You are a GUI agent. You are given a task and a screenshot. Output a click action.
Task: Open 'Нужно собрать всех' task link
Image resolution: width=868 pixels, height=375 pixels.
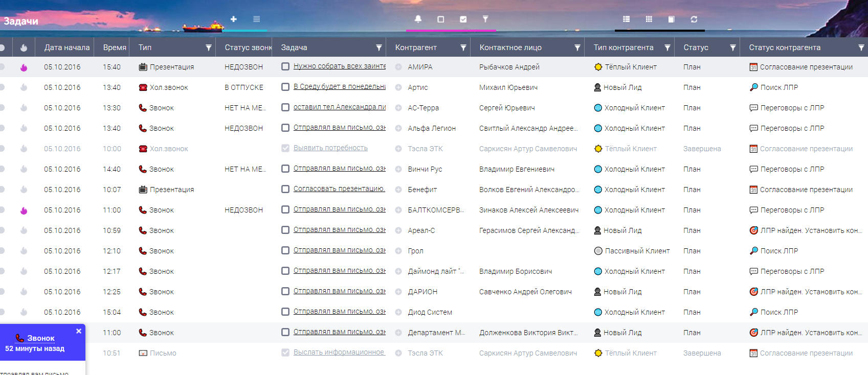coord(339,66)
